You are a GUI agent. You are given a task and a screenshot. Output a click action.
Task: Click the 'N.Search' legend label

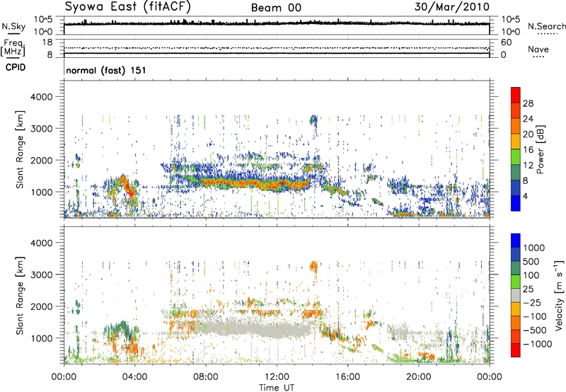pos(546,26)
